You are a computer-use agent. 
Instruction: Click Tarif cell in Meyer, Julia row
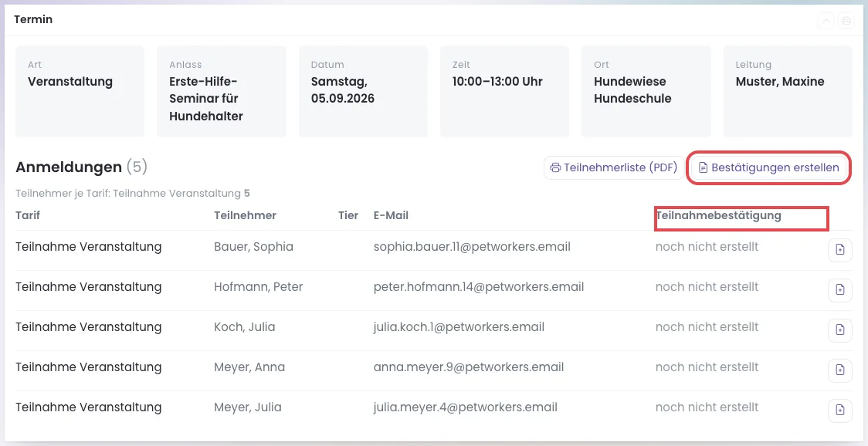[89, 407]
